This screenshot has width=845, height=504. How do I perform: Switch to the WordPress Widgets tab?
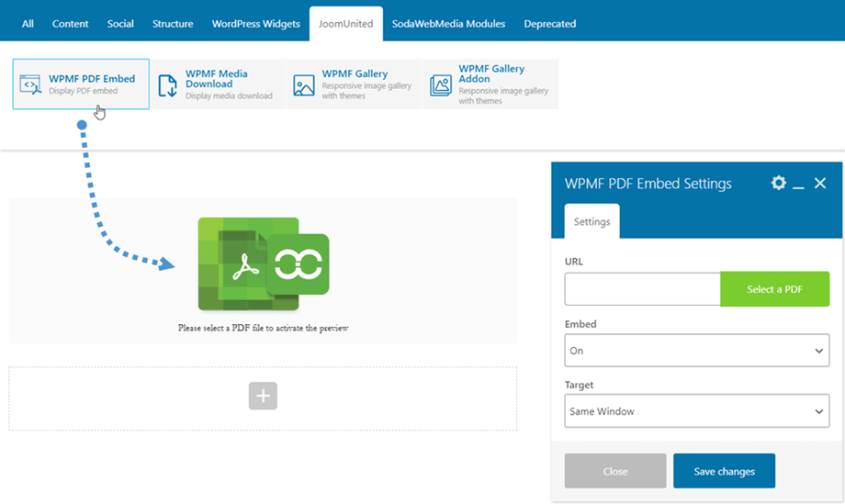click(255, 24)
